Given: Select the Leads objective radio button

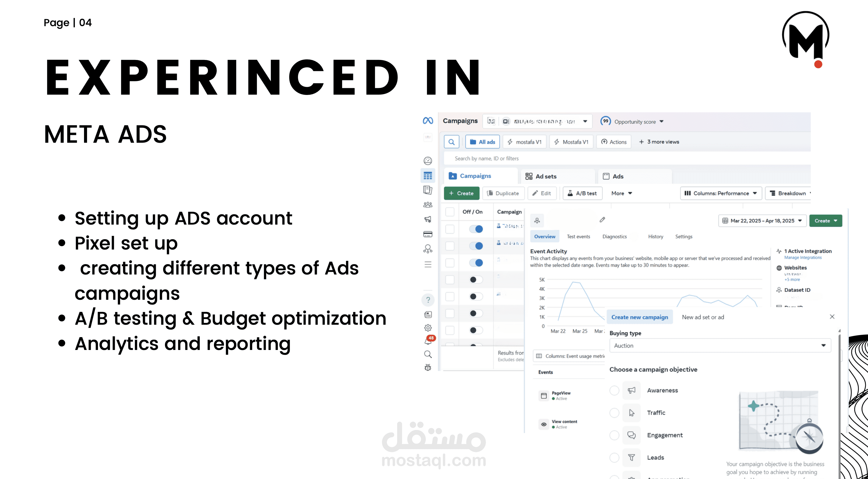Looking at the screenshot, I should pos(614,457).
